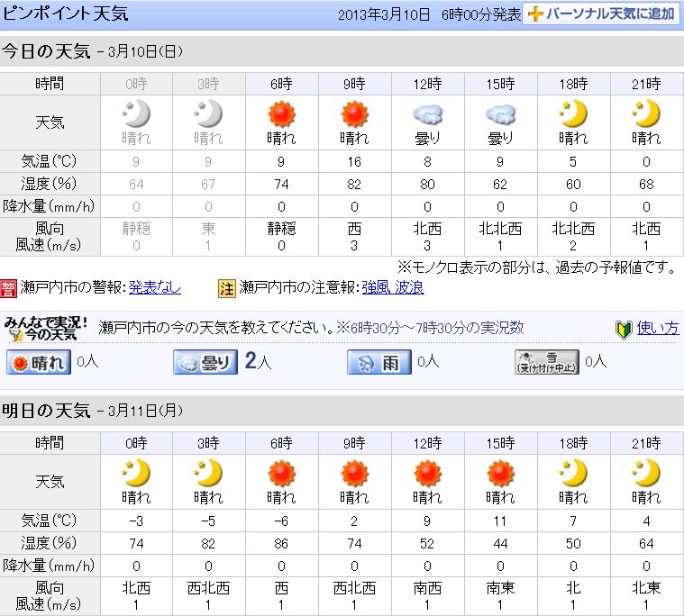Add location via パーソナル天気に追加 button
684x616 pixels.
pos(601,14)
